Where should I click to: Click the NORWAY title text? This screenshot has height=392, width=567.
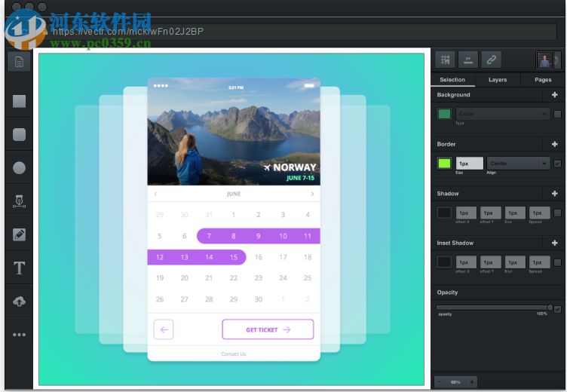(x=295, y=167)
